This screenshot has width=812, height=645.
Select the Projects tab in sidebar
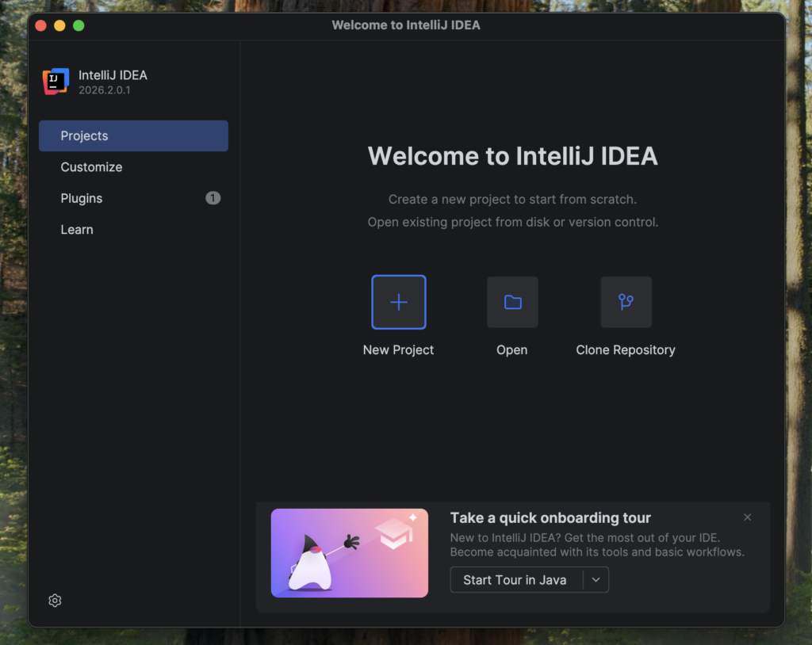click(133, 135)
